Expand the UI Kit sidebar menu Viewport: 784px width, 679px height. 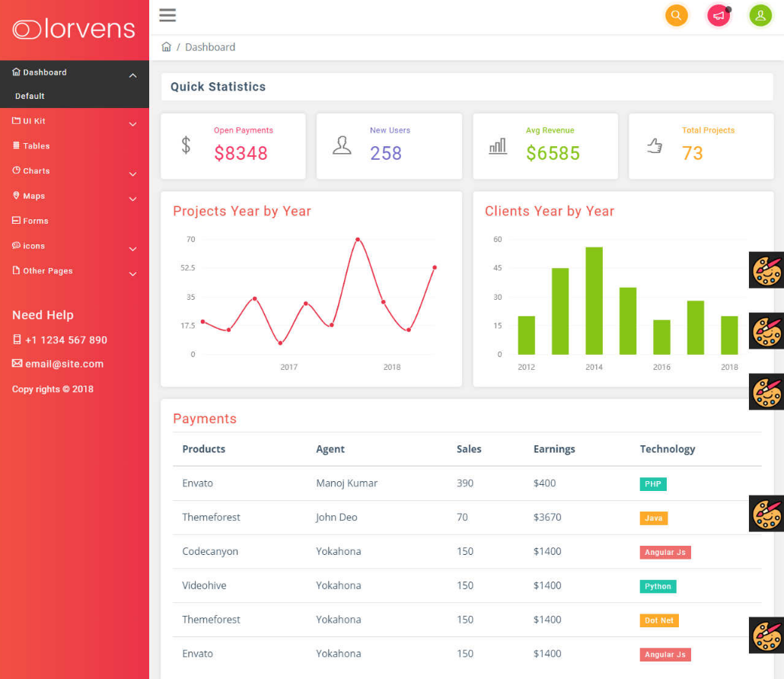coord(132,124)
